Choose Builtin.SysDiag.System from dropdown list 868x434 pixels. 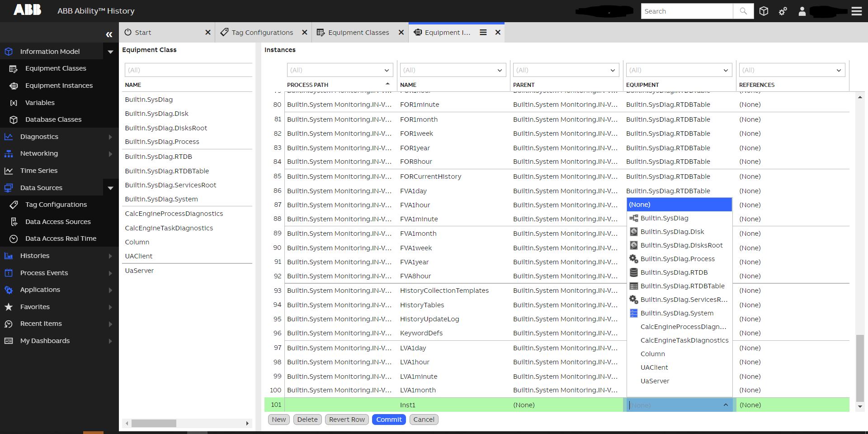[x=679, y=313]
